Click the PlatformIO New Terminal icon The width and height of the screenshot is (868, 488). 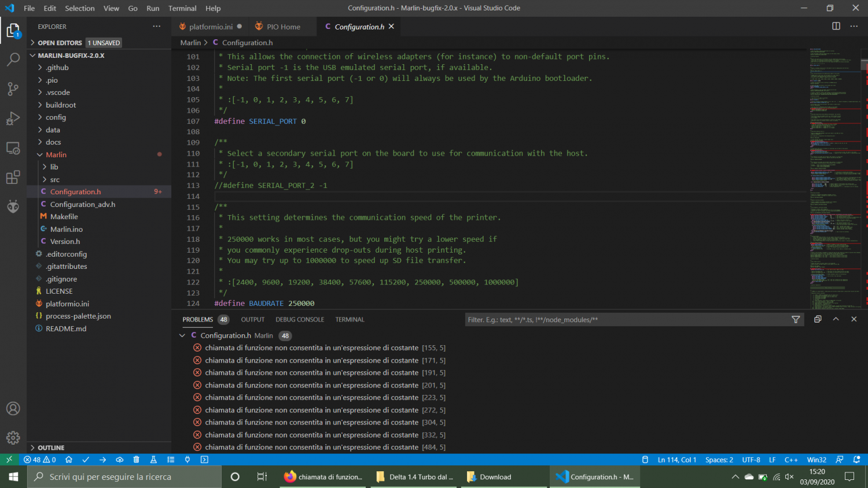(204, 460)
